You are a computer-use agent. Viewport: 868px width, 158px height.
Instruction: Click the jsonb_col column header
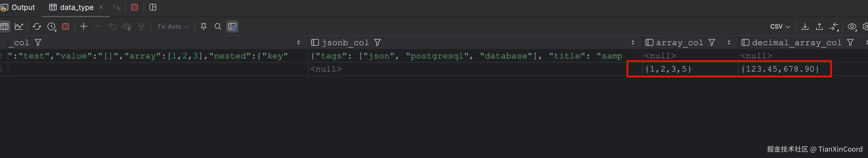click(345, 43)
